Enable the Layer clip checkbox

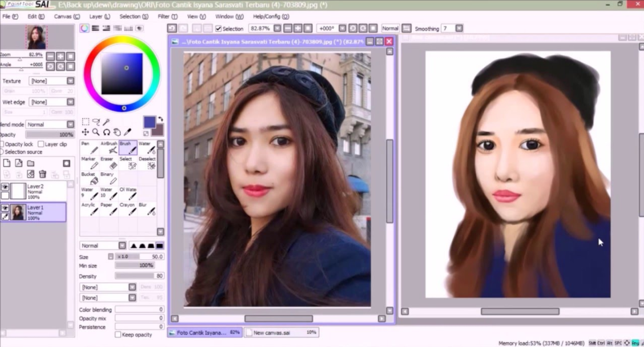[41, 144]
